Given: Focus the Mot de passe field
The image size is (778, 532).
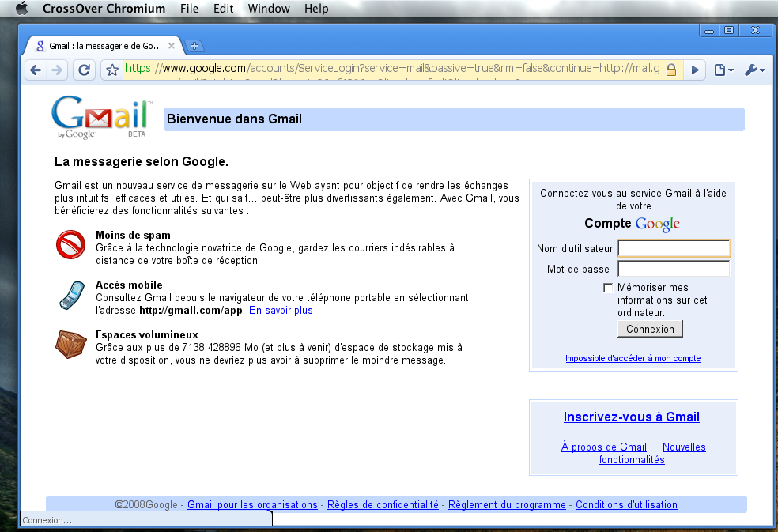Looking at the screenshot, I should (674, 269).
